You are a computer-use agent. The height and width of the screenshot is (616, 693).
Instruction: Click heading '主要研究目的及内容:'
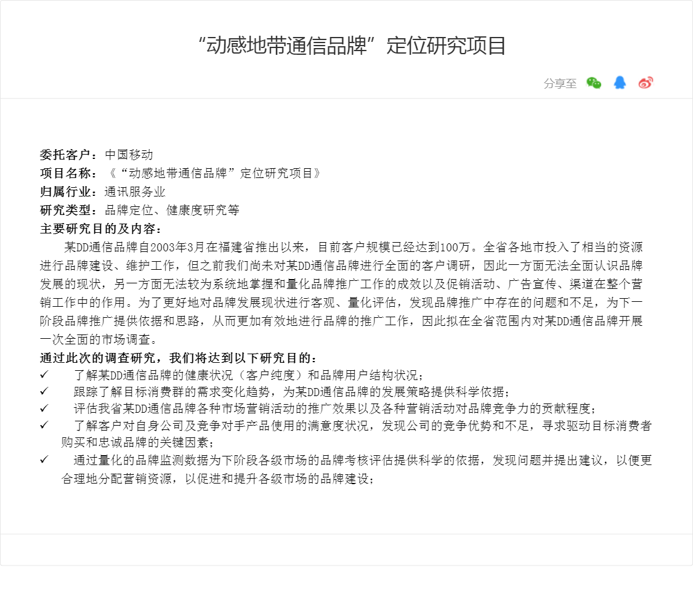(x=101, y=229)
